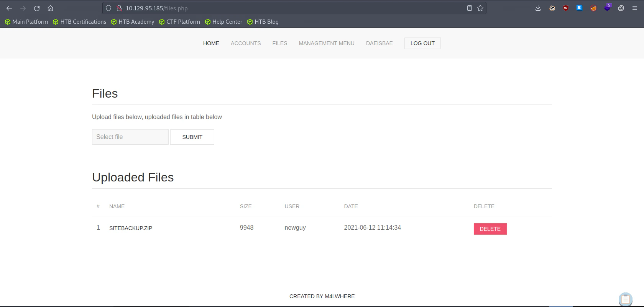
Task: Click the cookie extension icon
Action: [x=621, y=8]
